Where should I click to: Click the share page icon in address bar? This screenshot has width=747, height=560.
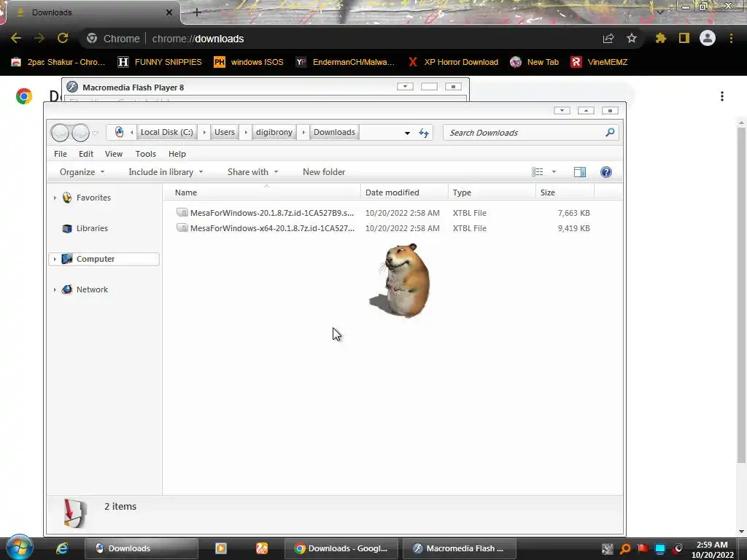tap(608, 39)
